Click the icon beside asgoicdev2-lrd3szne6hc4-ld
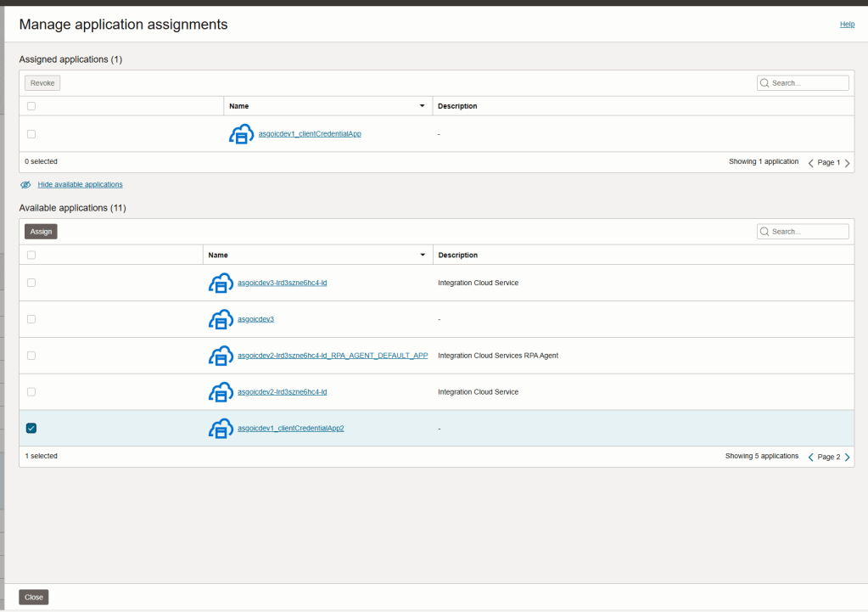This screenshot has width=868, height=612. click(221, 392)
